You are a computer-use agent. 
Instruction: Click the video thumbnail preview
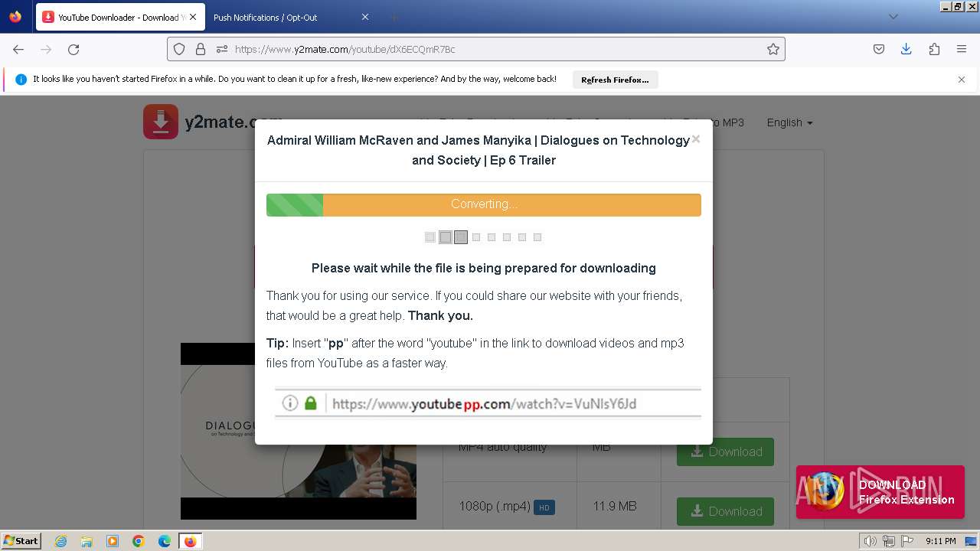tap(299, 431)
